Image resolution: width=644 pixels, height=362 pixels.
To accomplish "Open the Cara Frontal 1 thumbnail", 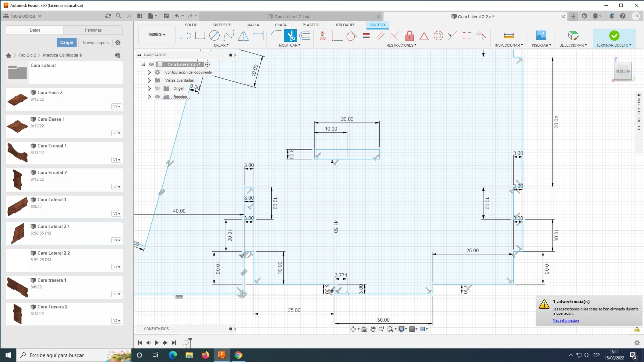I will (x=18, y=153).
